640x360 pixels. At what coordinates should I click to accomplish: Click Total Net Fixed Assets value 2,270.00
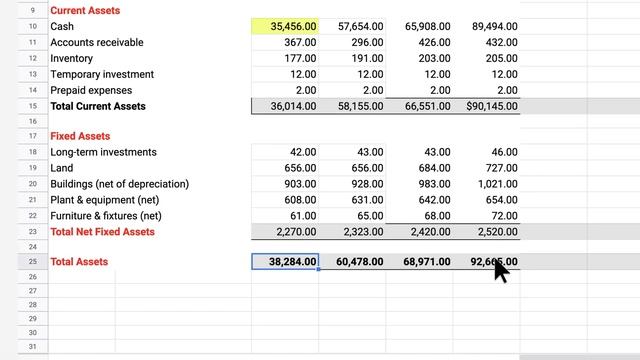click(x=296, y=231)
